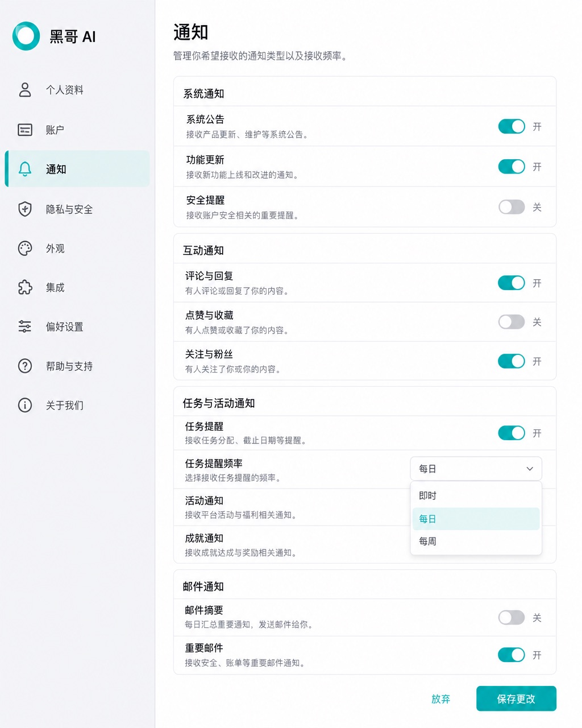Open the 集成 section
The height and width of the screenshot is (728, 582).
tap(77, 287)
